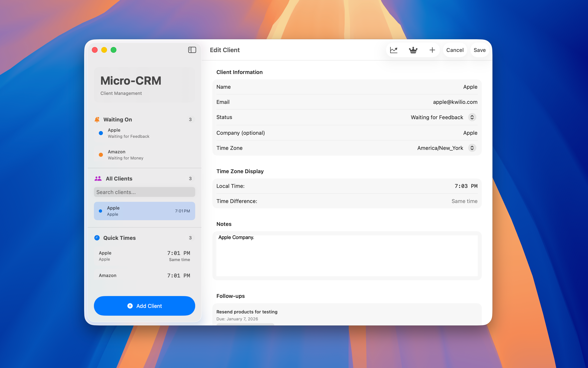Click the Edit Client title
The image size is (588, 368).
point(225,50)
